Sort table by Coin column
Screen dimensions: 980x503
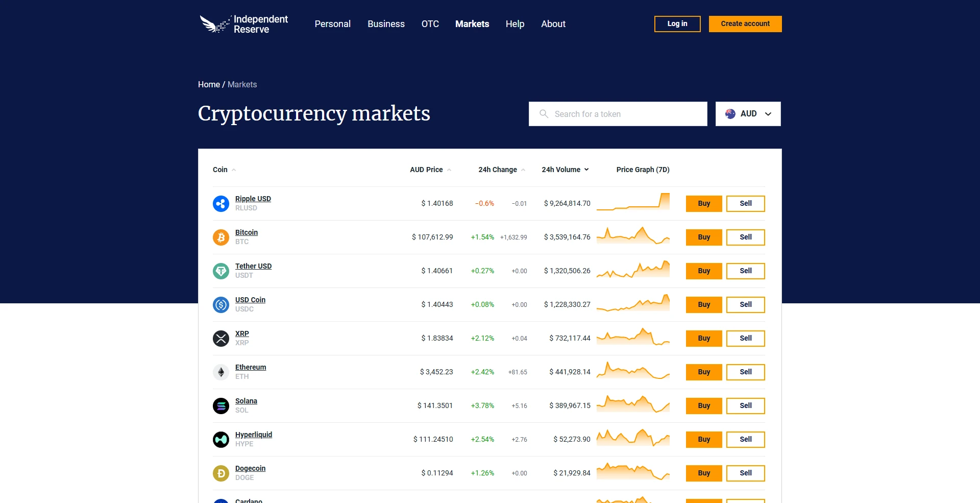[224, 170]
